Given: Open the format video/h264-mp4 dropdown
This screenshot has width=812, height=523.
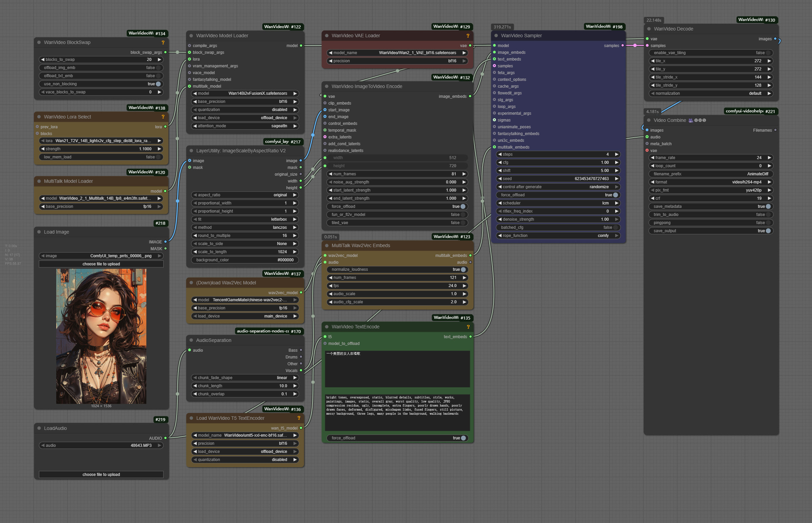Looking at the screenshot, I should [x=711, y=182].
